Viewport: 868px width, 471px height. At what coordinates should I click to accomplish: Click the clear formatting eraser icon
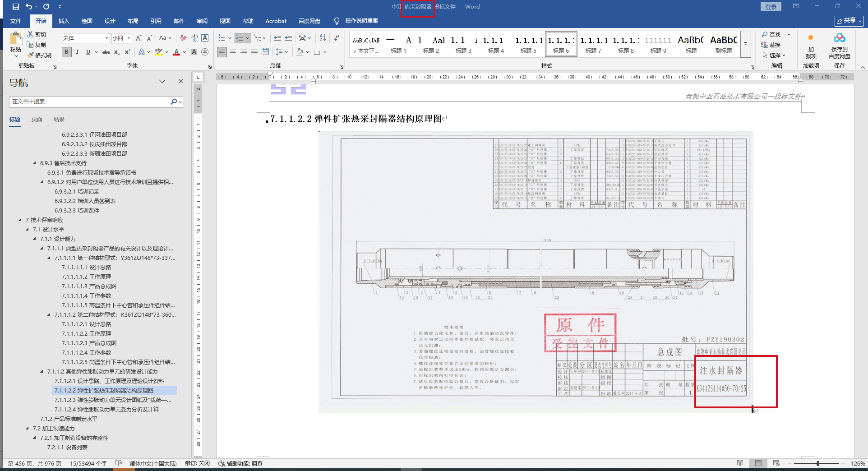click(x=183, y=38)
